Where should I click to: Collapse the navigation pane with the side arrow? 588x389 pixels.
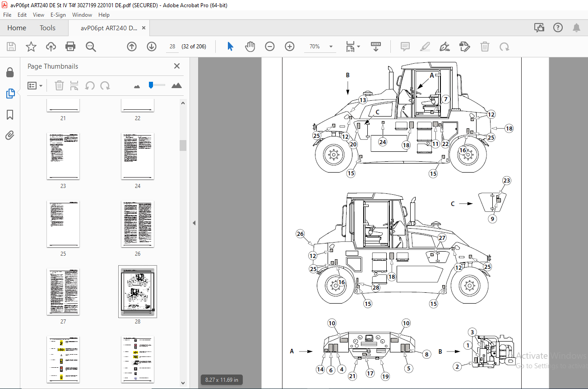[194, 223]
